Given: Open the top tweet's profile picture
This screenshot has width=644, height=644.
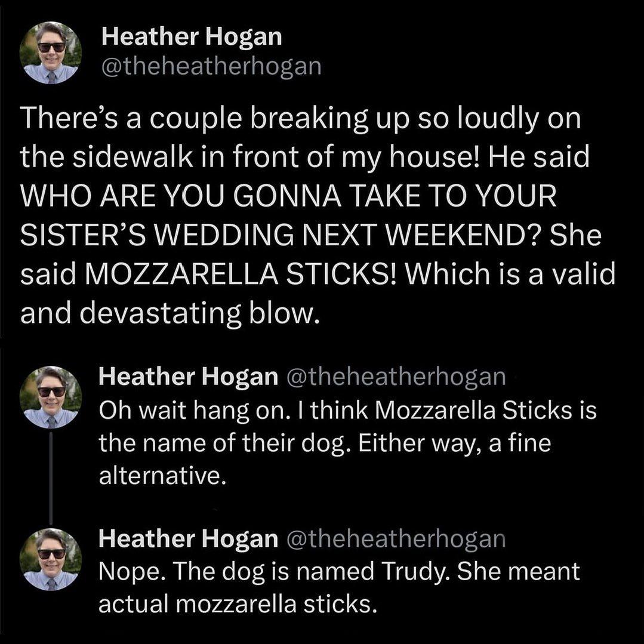Looking at the screenshot, I should coord(51,52).
